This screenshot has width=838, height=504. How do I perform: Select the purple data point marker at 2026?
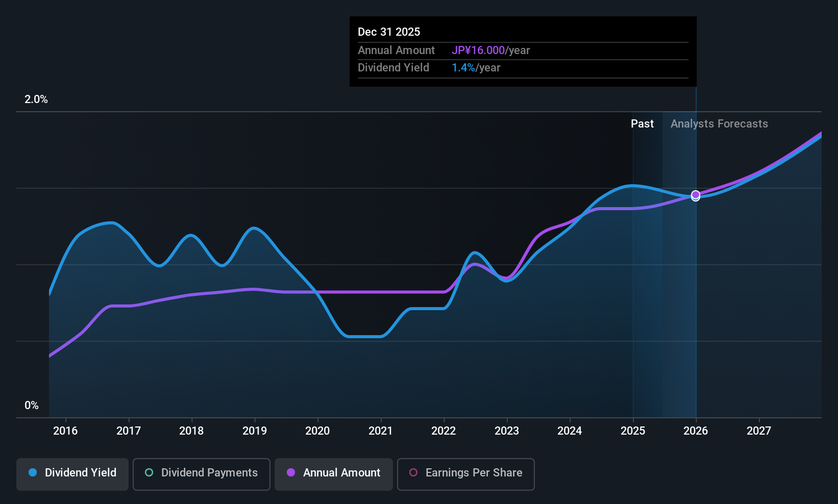tap(696, 195)
